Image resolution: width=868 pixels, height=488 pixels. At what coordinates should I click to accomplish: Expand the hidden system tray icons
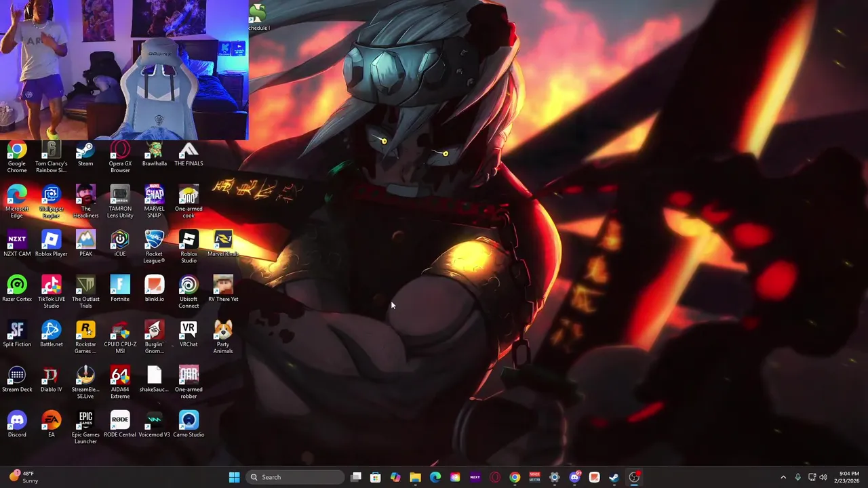[x=783, y=477]
